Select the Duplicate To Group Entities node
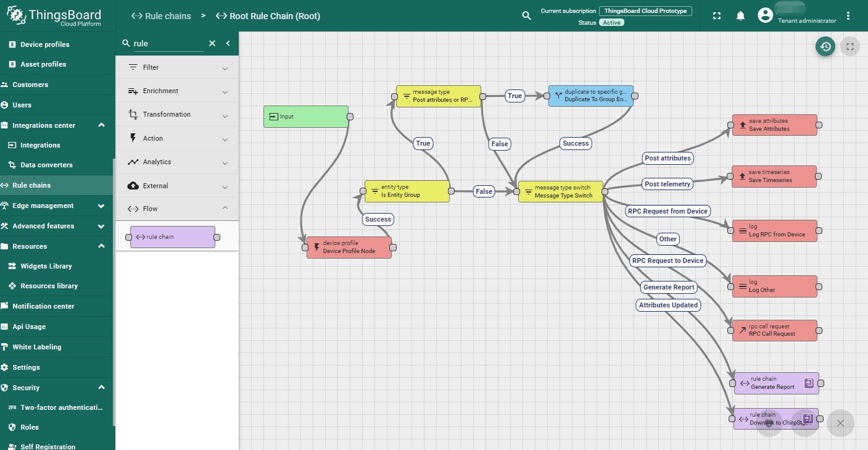868x450 pixels. click(591, 96)
